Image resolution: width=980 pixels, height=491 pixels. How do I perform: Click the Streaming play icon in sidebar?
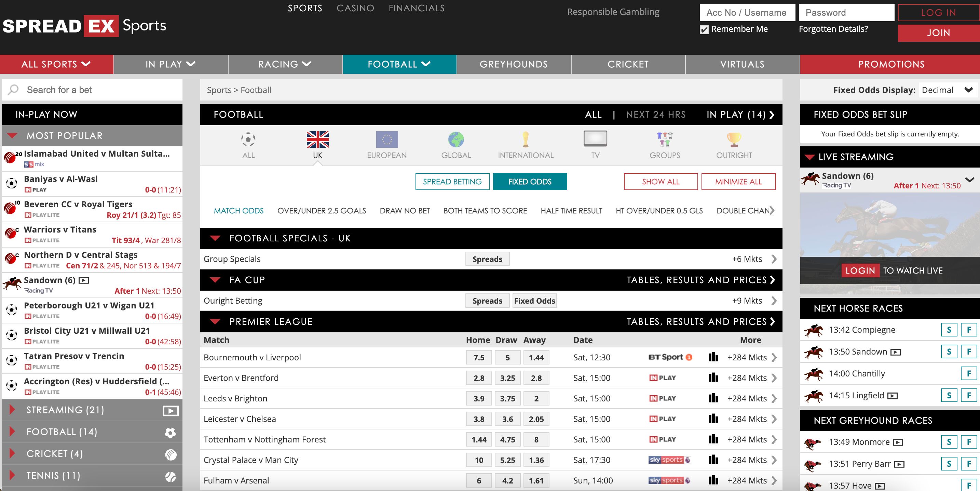point(171,410)
